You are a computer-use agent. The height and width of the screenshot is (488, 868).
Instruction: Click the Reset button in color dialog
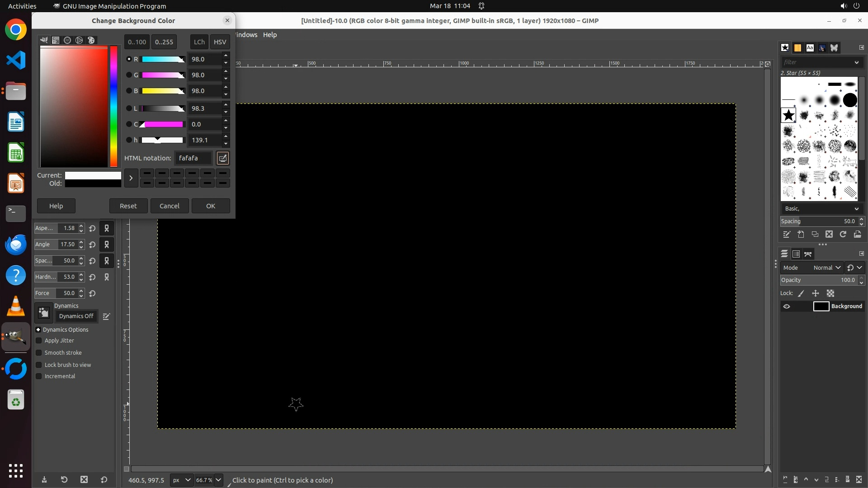click(x=128, y=206)
